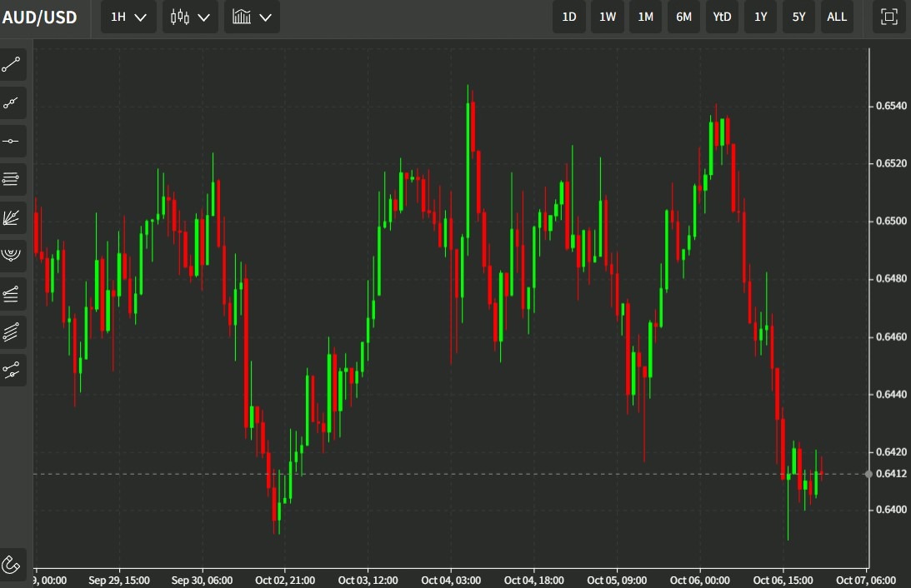
Task: Click the AUD/USD symbol title
Action: 39,17
